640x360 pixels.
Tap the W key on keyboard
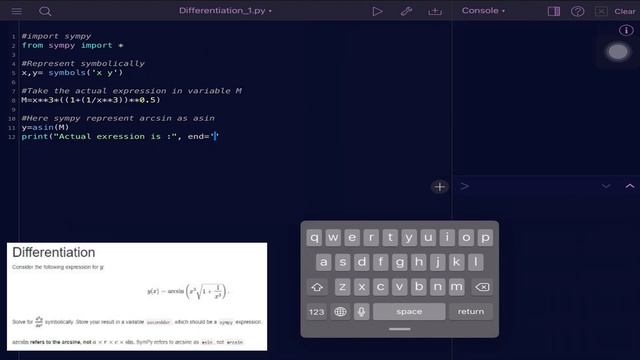(333, 238)
